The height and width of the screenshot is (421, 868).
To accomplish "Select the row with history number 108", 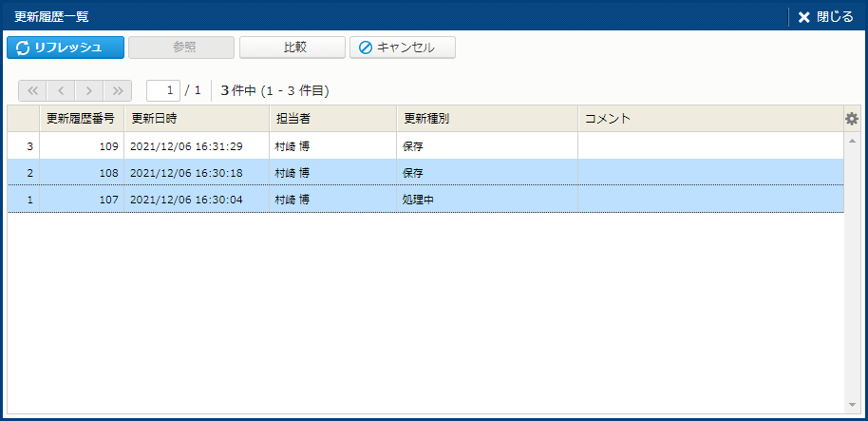I will pos(425,173).
